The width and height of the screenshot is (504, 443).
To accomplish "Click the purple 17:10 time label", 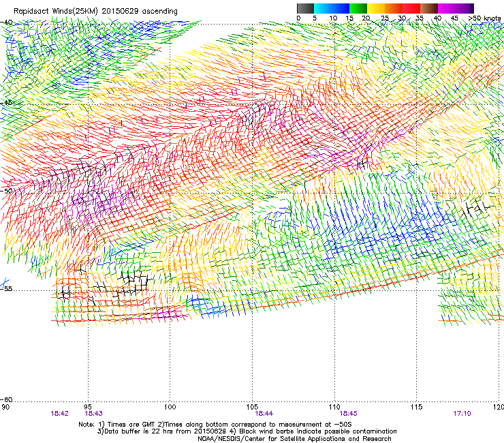I will (x=462, y=414).
